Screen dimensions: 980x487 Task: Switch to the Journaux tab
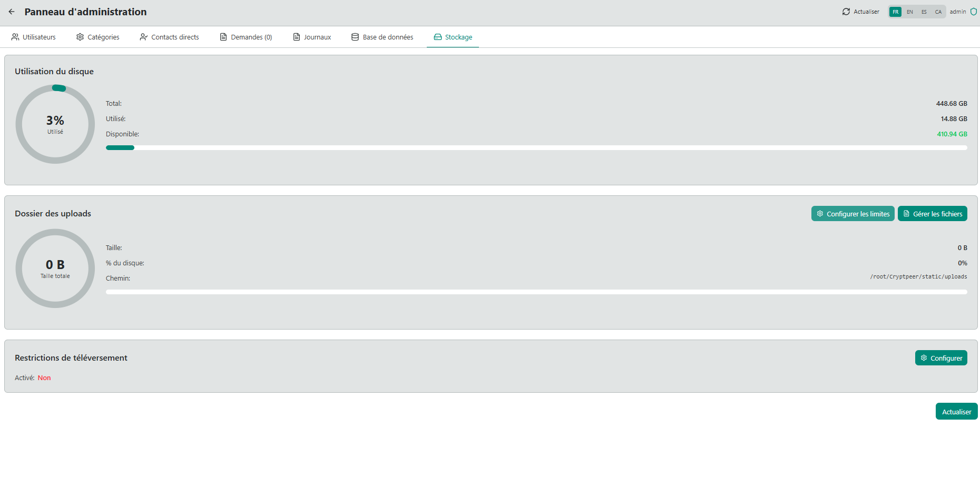(312, 37)
